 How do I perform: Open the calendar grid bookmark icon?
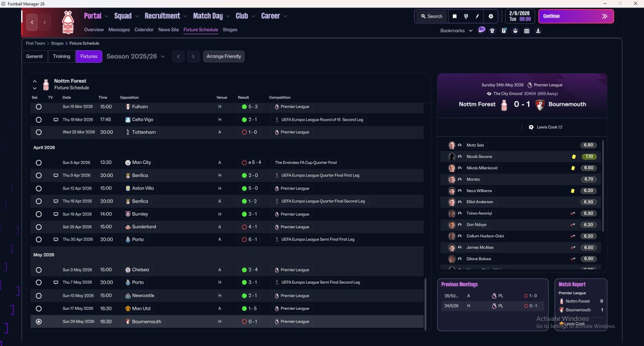527,31
